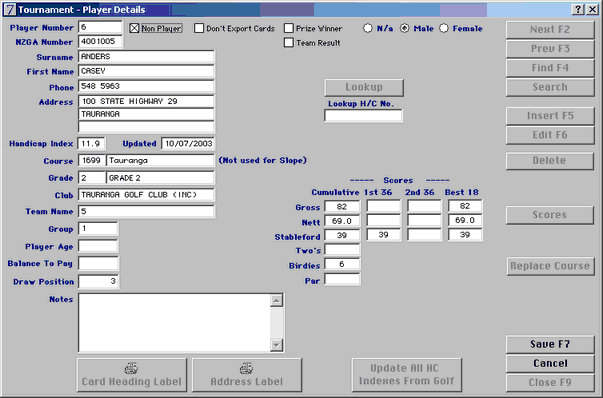Tick the Prize Winner checkbox
603x398 pixels.
point(288,28)
